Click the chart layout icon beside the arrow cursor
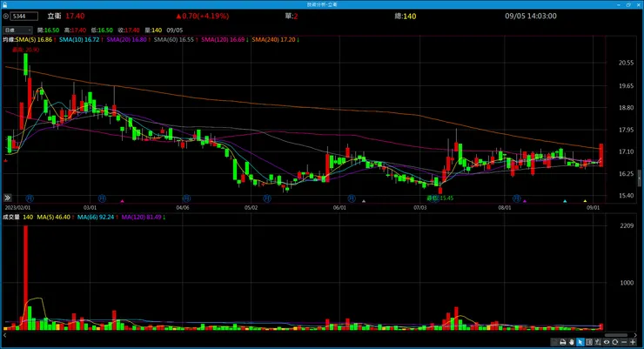 click(589, 342)
